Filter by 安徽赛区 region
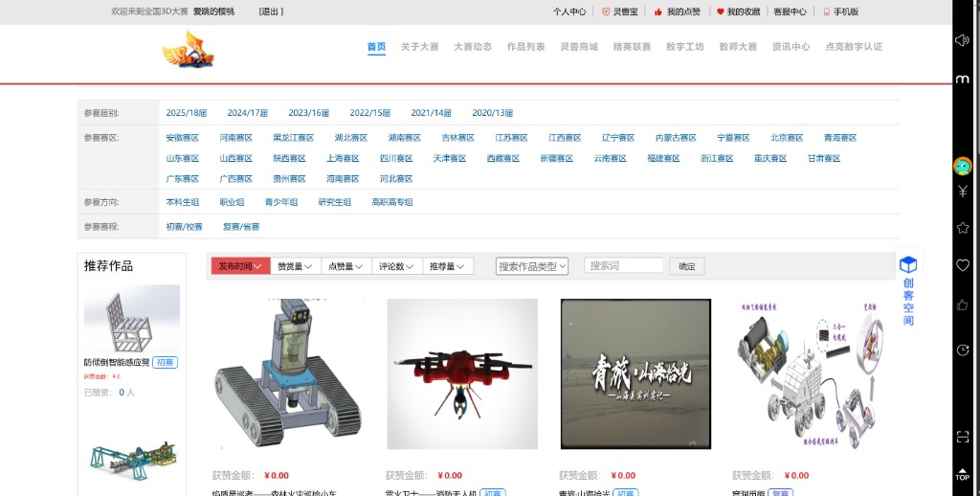 (x=183, y=138)
